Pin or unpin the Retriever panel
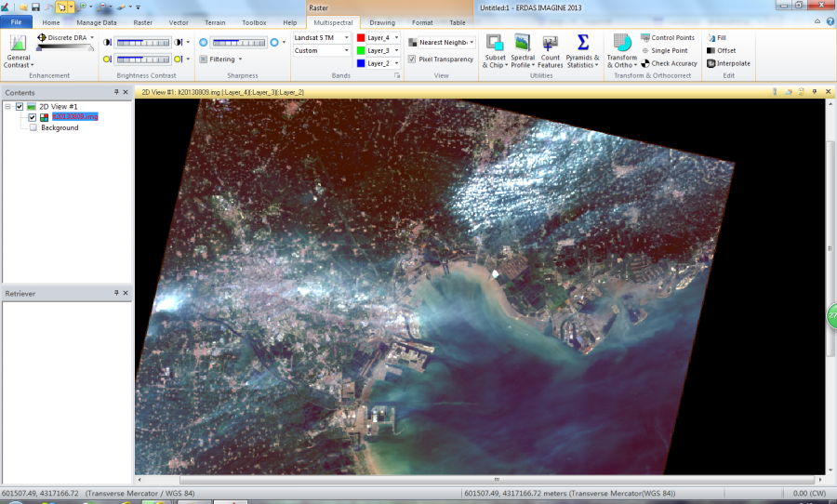Viewport: 837px width, 504px height. (116, 293)
